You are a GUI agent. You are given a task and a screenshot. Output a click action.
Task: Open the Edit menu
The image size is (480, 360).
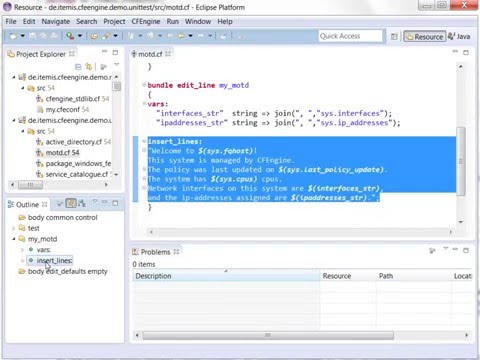pyautogui.click(x=29, y=21)
